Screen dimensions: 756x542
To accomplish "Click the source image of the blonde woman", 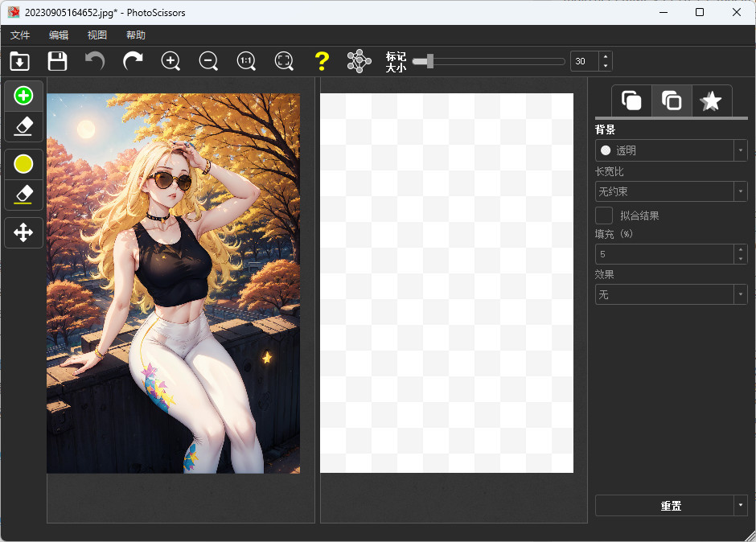I will (x=174, y=283).
